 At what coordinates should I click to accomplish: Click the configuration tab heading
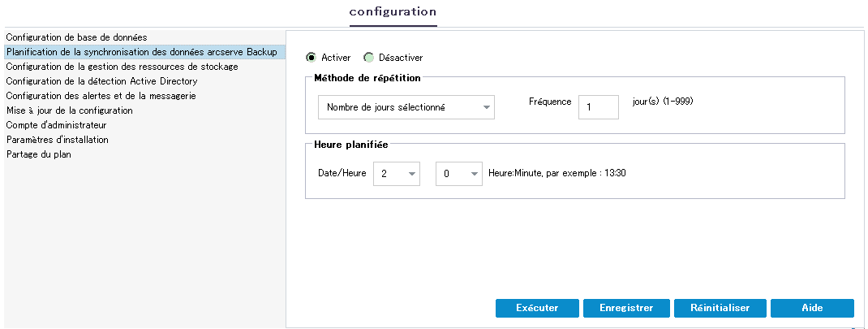393,12
